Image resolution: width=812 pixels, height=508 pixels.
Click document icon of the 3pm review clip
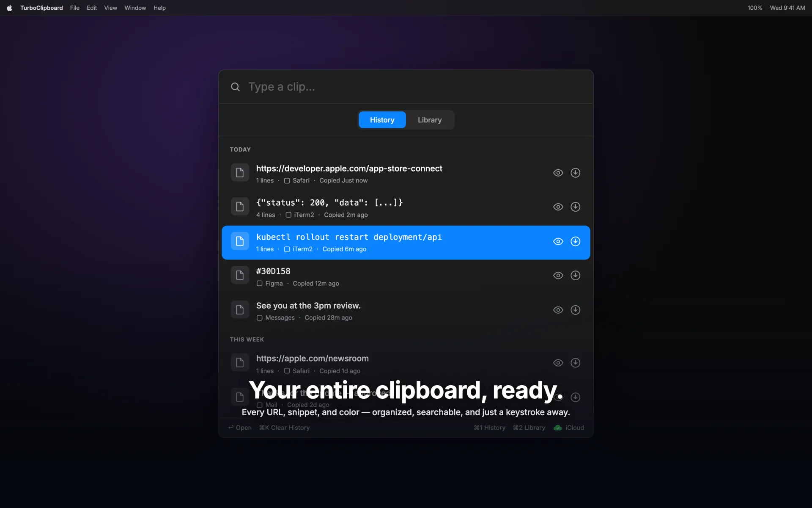[240, 310]
